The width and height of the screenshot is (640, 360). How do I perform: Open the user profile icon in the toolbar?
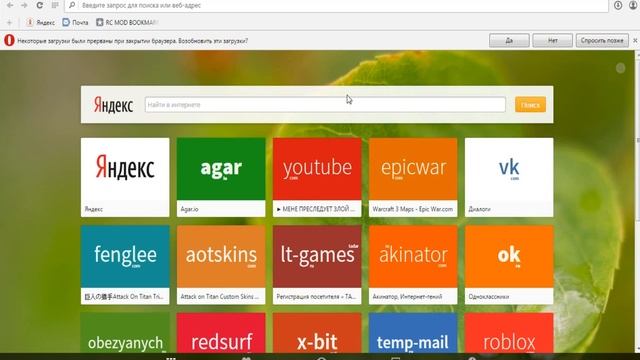634,5
